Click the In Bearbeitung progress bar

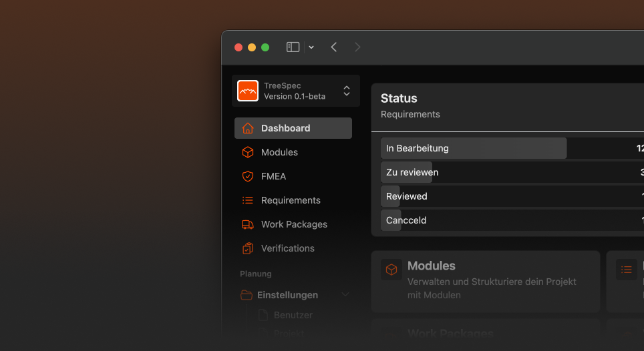(x=474, y=148)
